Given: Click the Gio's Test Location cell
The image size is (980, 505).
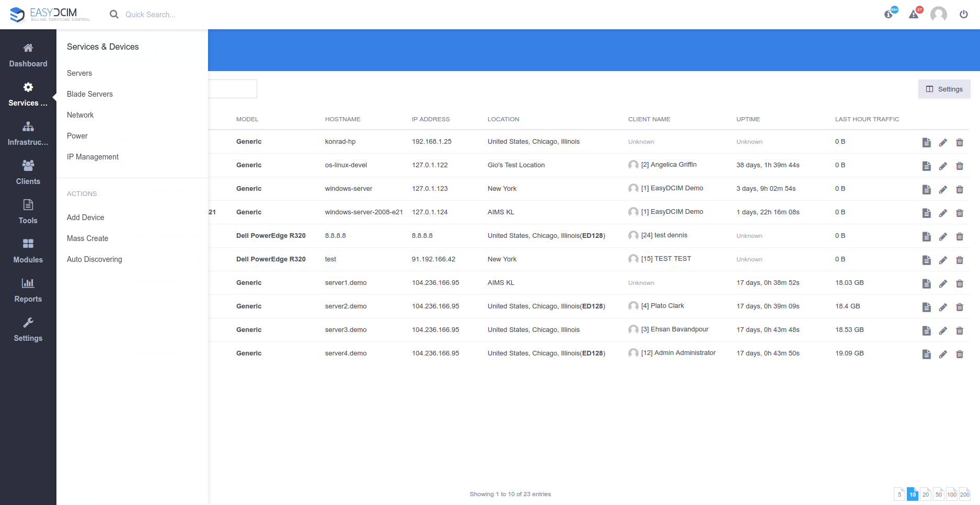Looking at the screenshot, I should click(x=516, y=165).
